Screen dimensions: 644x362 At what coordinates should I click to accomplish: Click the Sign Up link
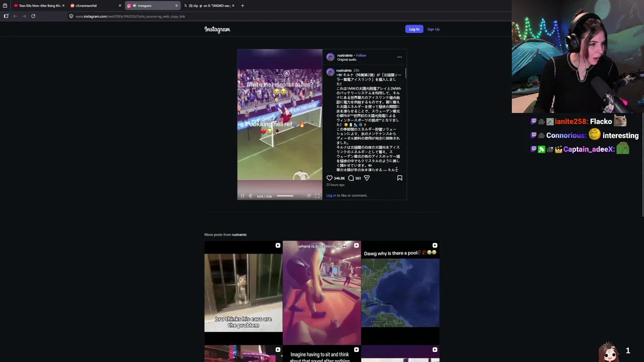tap(433, 29)
